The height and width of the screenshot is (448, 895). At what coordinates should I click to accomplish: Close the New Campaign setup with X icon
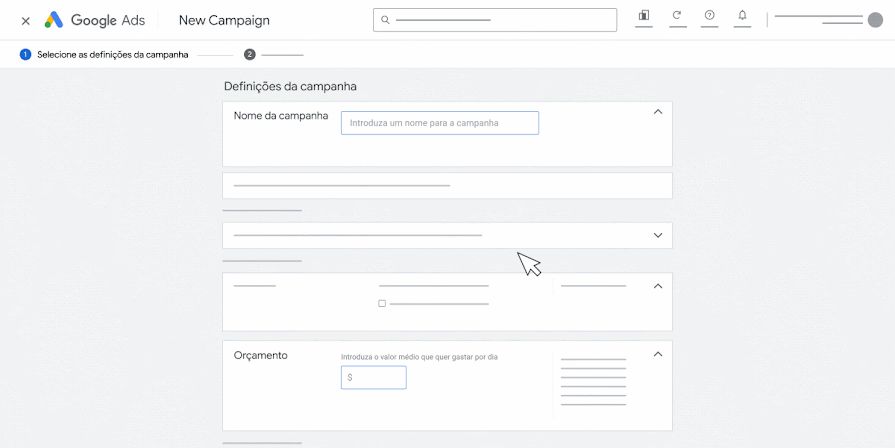26,21
